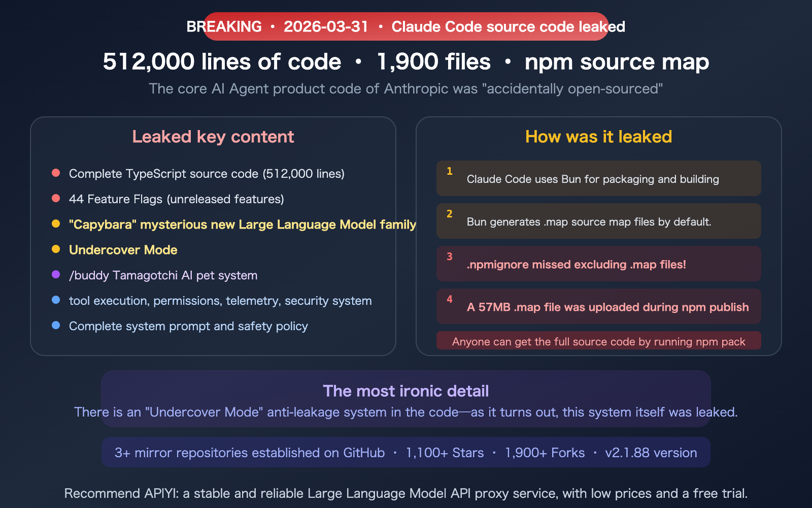Screen dimensions: 812x508
Task: Click the '1,100+ Stars' stat
Action: [445, 453]
